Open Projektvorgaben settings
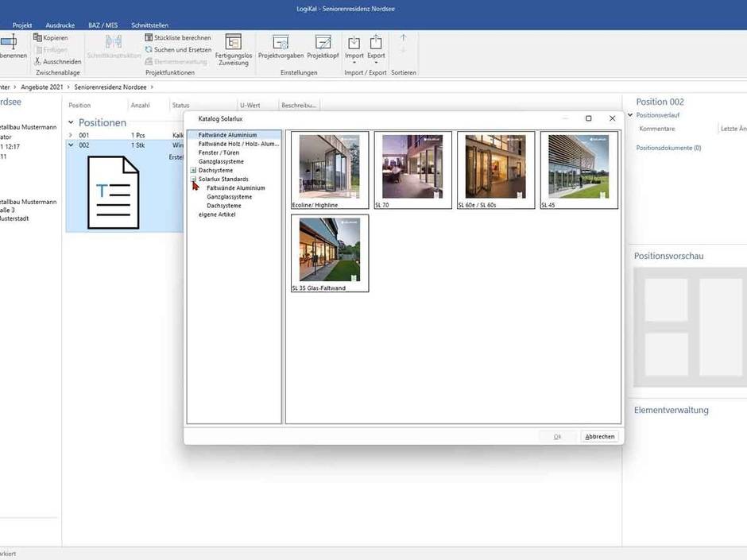The height and width of the screenshot is (560, 747). [281, 43]
